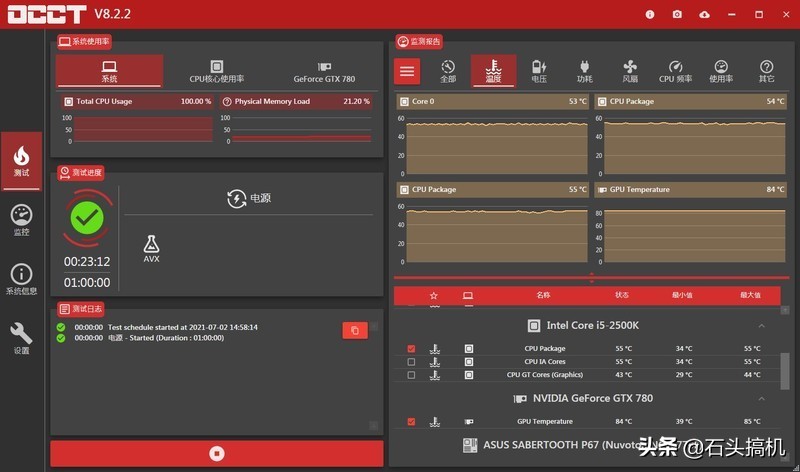
Task: Click the info icon in title bar
Action: [650, 14]
